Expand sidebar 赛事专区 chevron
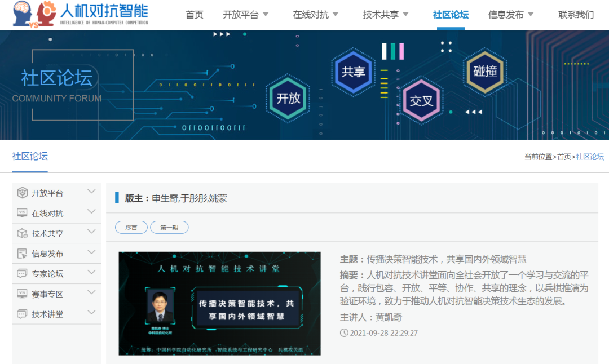Image resolution: width=609 pixels, height=364 pixels. (x=92, y=292)
